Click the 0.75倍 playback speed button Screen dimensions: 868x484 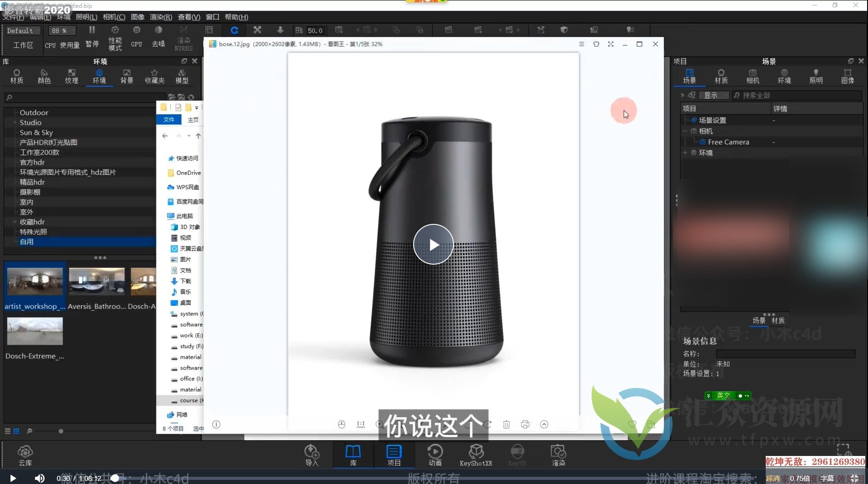(800, 478)
